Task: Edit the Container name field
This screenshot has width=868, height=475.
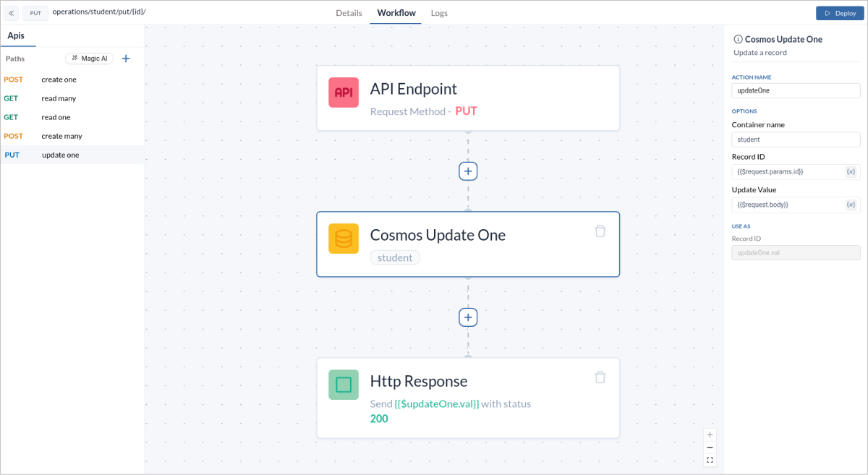Action: tap(796, 140)
